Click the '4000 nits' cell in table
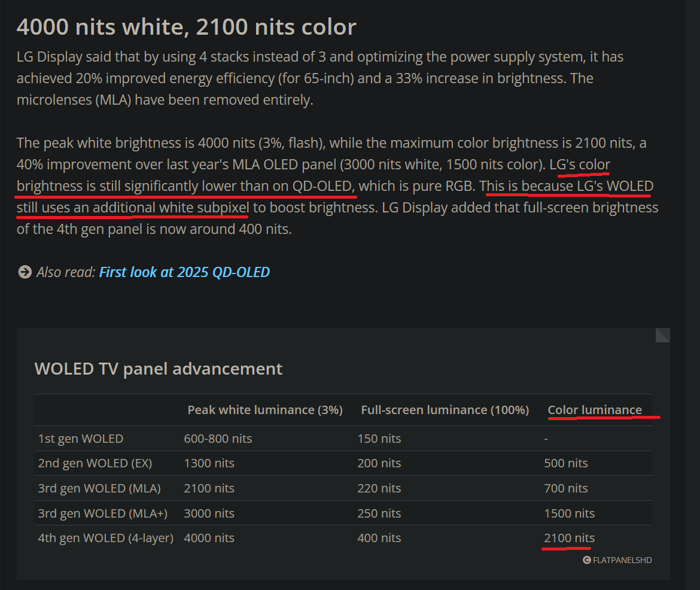The image size is (700, 590). (x=209, y=538)
